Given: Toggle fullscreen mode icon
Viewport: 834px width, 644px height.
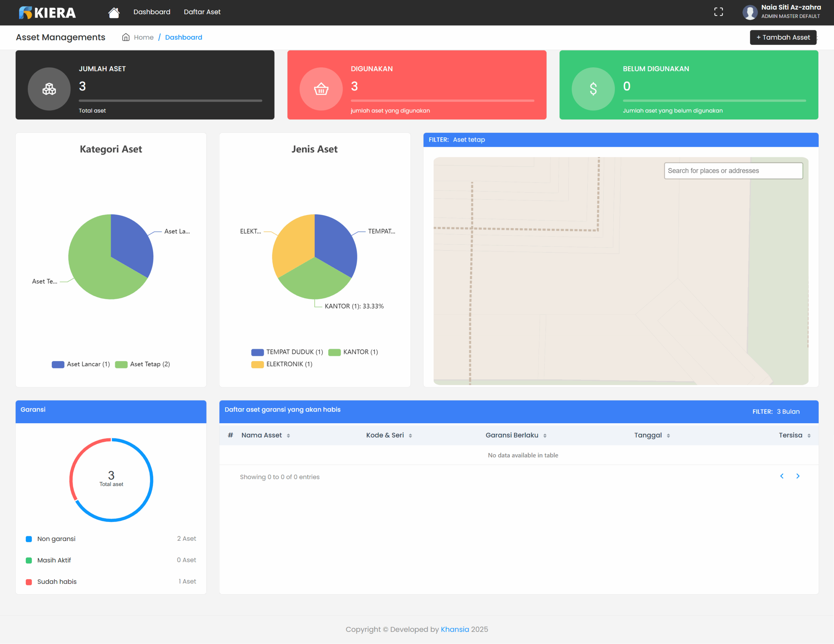Looking at the screenshot, I should (x=718, y=12).
